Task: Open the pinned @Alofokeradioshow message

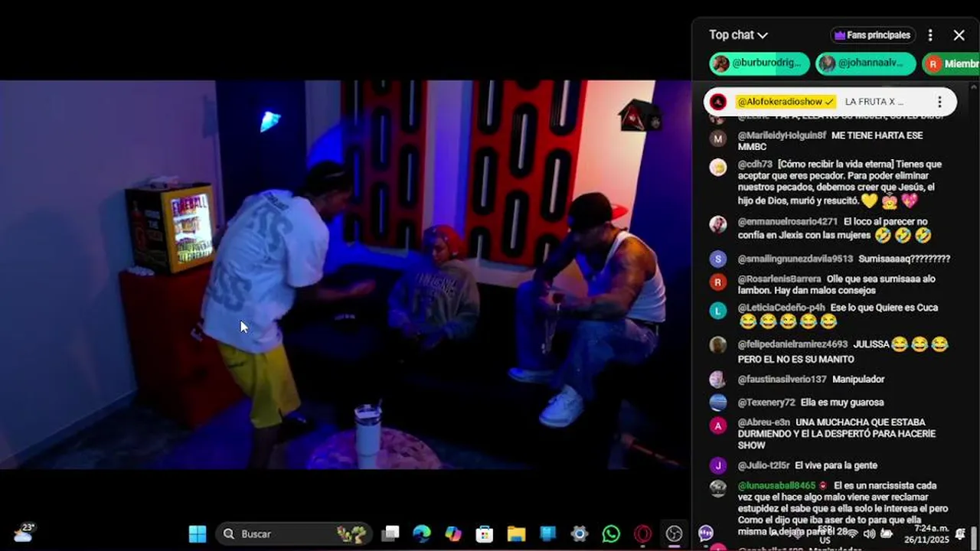Action: (x=830, y=102)
